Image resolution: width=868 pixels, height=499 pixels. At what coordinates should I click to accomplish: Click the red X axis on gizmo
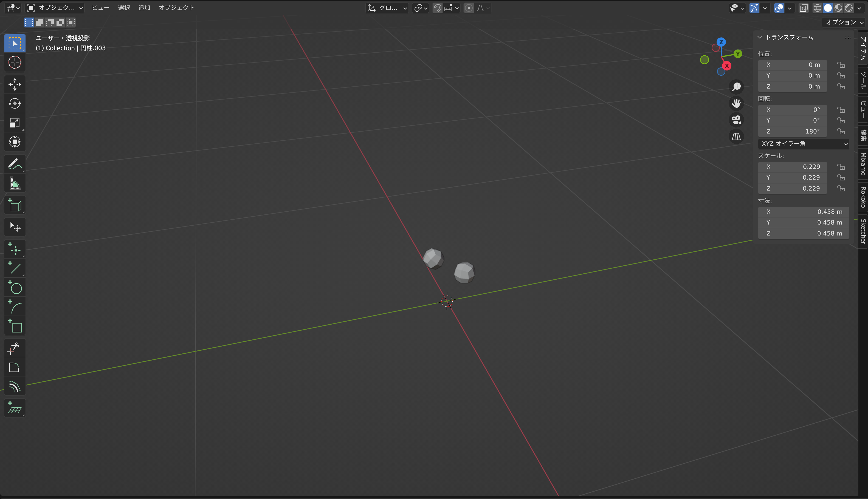tap(727, 66)
